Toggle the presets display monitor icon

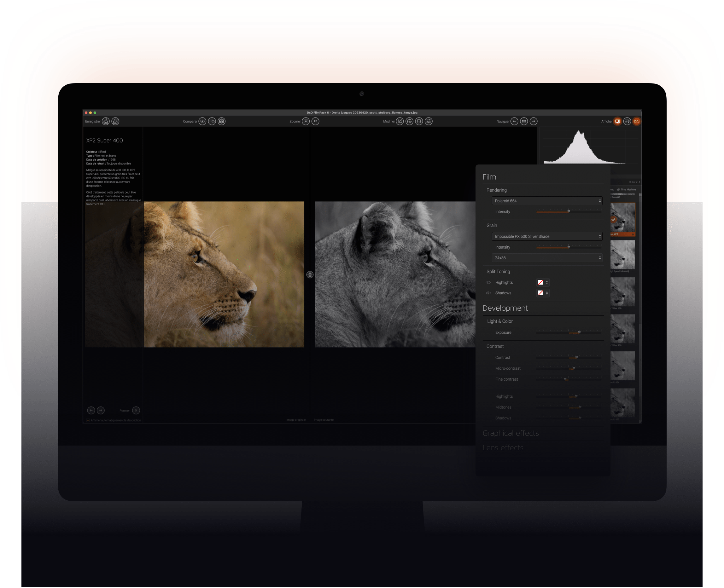[x=617, y=121]
